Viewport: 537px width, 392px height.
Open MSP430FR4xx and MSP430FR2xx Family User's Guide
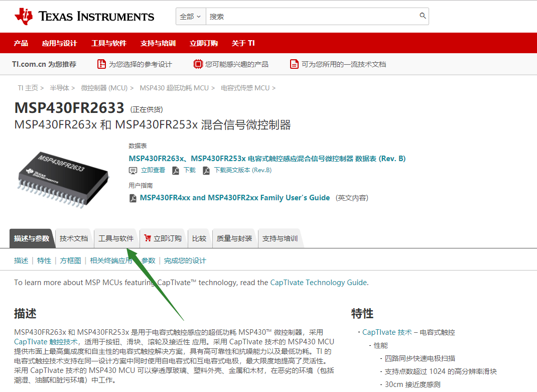click(x=235, y=198)
